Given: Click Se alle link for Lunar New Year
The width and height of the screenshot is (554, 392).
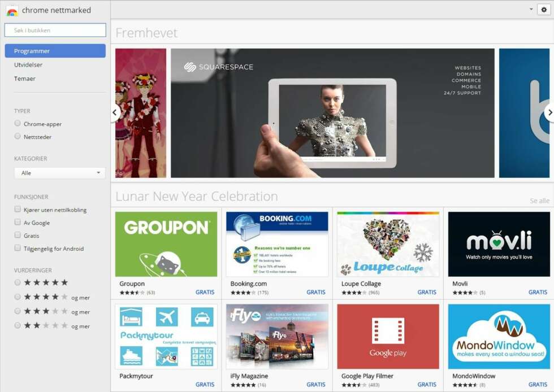Looking at the screenshot, I should (x=539, y=201).
